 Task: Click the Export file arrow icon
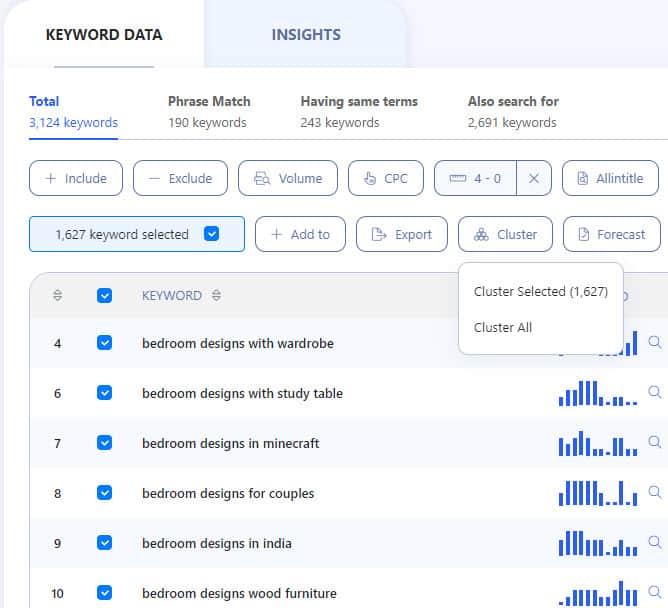pyautogui.click(x=379, y=234)
